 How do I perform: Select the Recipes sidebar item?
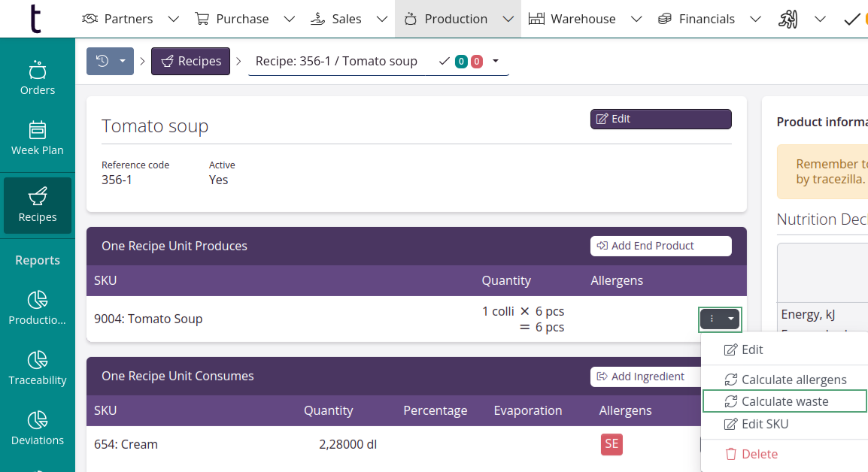(38, 206)
